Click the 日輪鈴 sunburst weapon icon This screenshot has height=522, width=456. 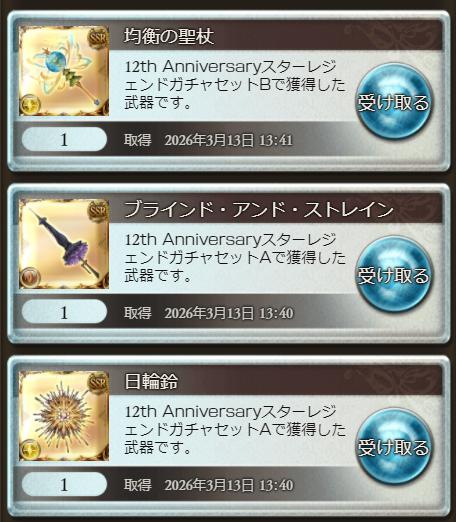click(x=64, y=416)
